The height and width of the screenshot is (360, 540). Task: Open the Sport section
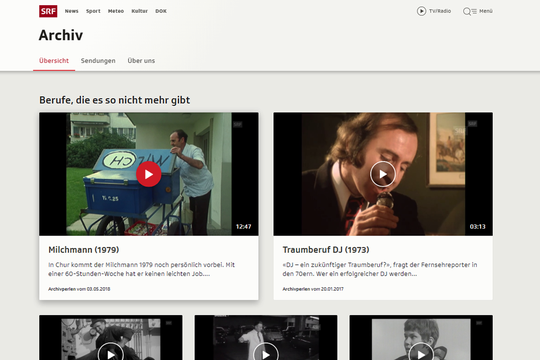pyautogui.click(x=93, y=11)
